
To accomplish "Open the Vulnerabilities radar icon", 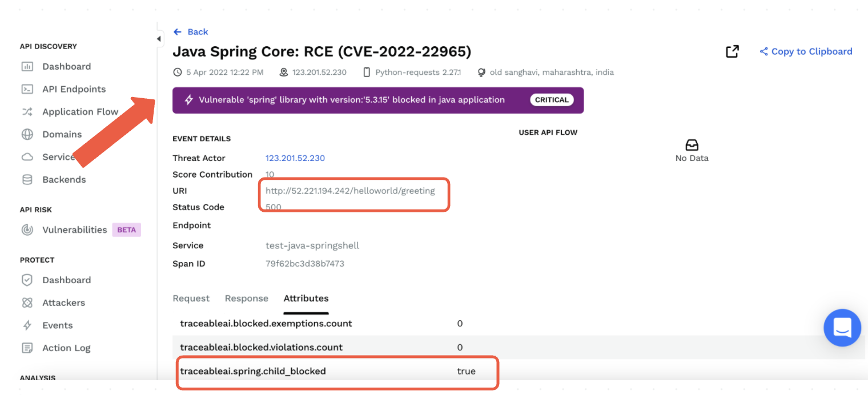I will pos(27,230).
